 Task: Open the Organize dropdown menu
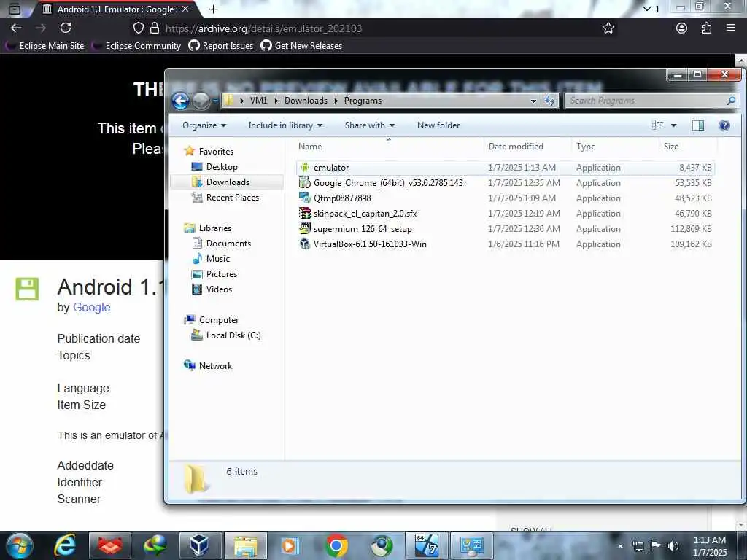coord(204,125)
